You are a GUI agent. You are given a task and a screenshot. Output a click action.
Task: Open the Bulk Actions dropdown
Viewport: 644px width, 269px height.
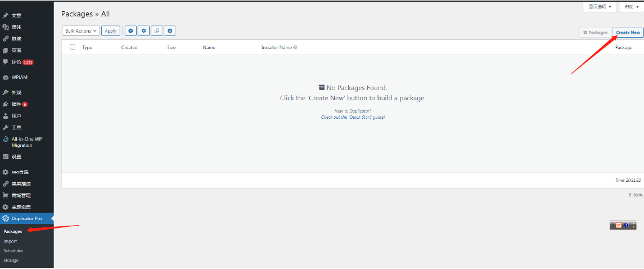click(80, 31)
